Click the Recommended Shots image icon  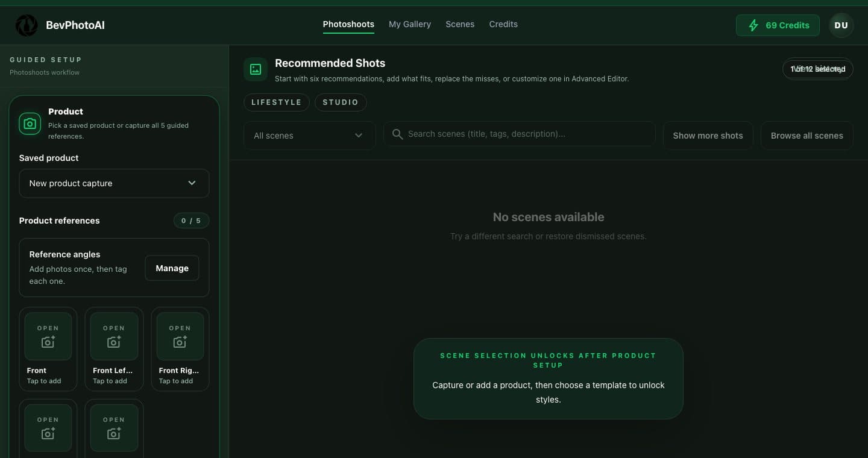(256, 69)
